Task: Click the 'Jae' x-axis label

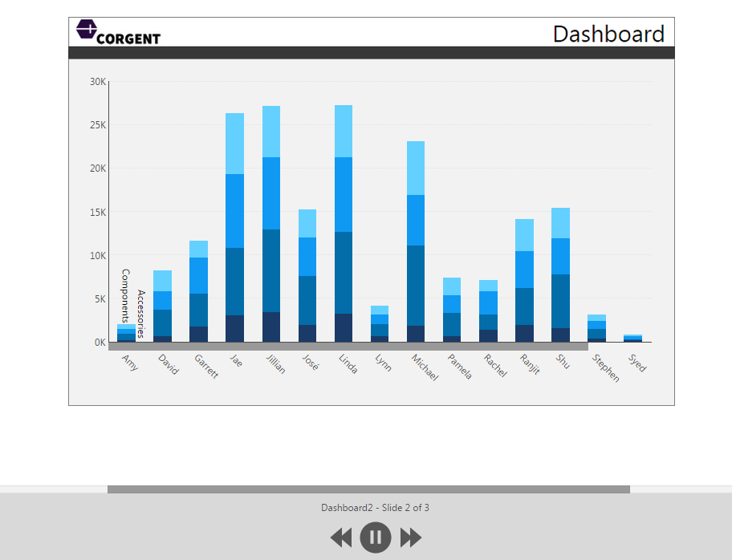Action: point(236,360)
